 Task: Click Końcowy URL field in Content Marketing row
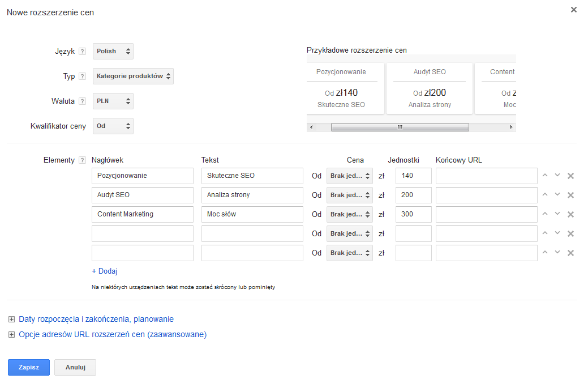[487, 214]
